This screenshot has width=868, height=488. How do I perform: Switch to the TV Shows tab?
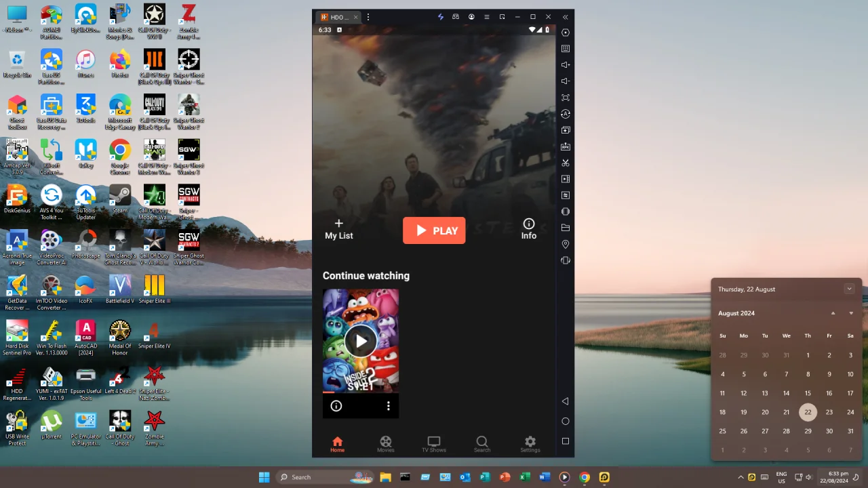tap(434, 445)
